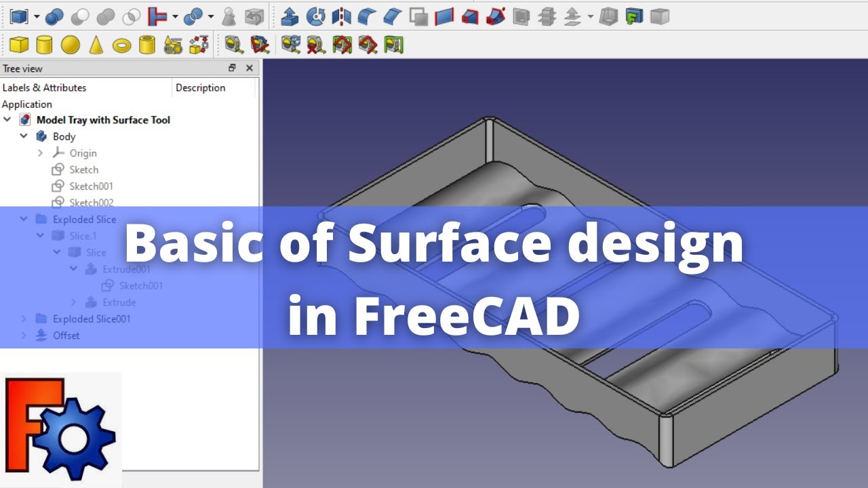
Task: Click the Fillet tool icon
Action: (367, 16)
